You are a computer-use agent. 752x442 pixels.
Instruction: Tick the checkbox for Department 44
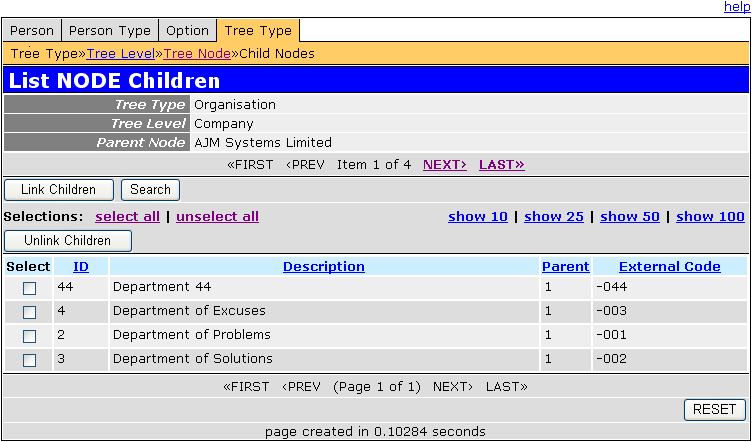(29, 288)
